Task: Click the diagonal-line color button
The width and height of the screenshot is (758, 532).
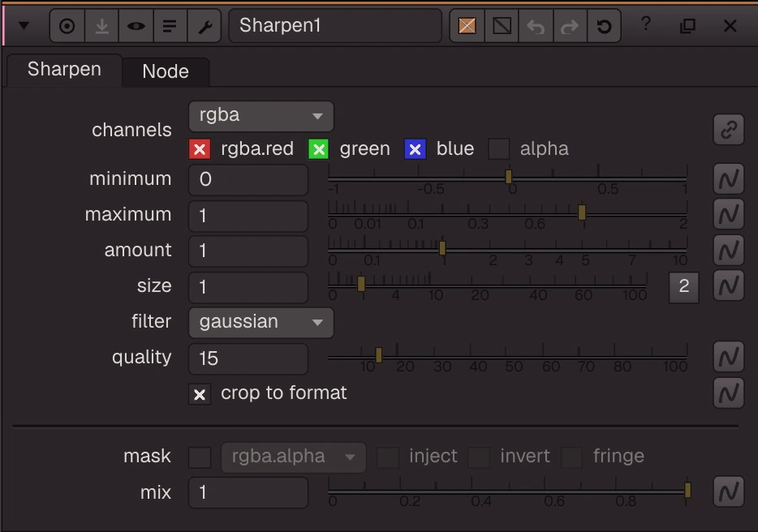Action: pyautogui.click(x=502, y=26)
